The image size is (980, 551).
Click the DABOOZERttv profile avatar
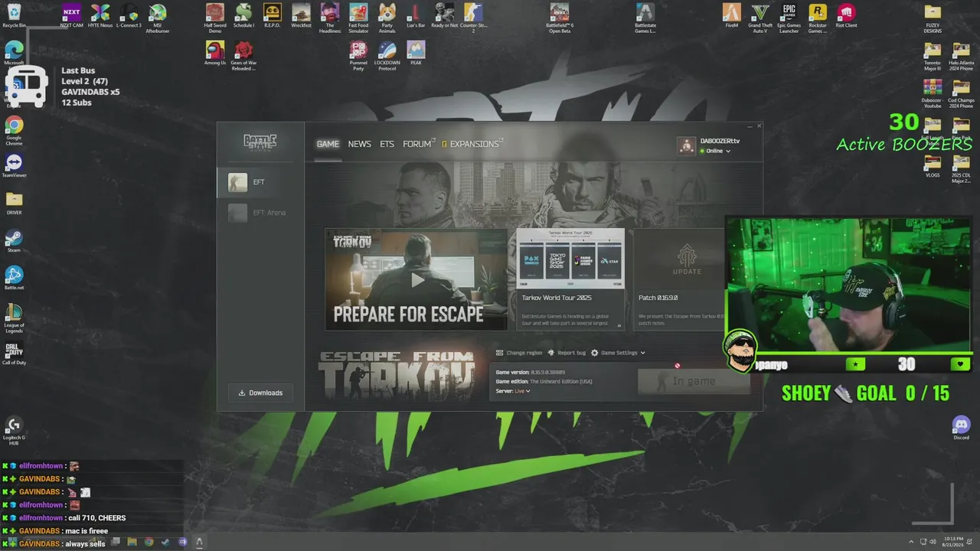pos(687,145)
